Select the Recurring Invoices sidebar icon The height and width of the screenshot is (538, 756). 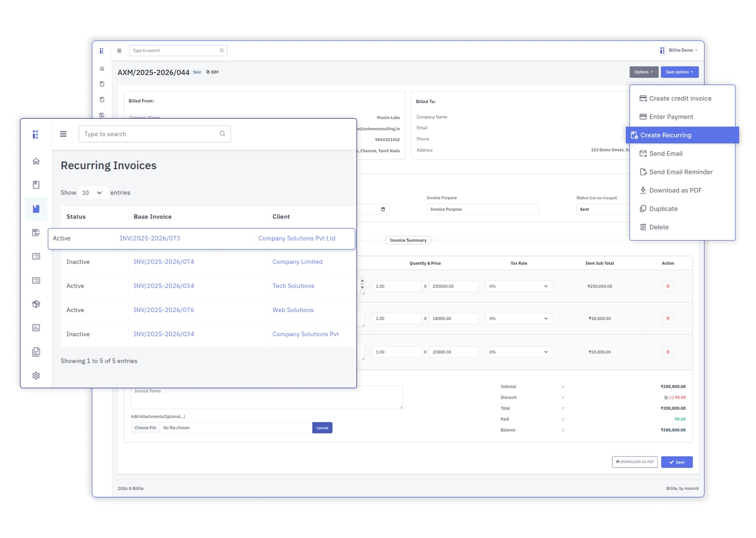coord(36,209)
